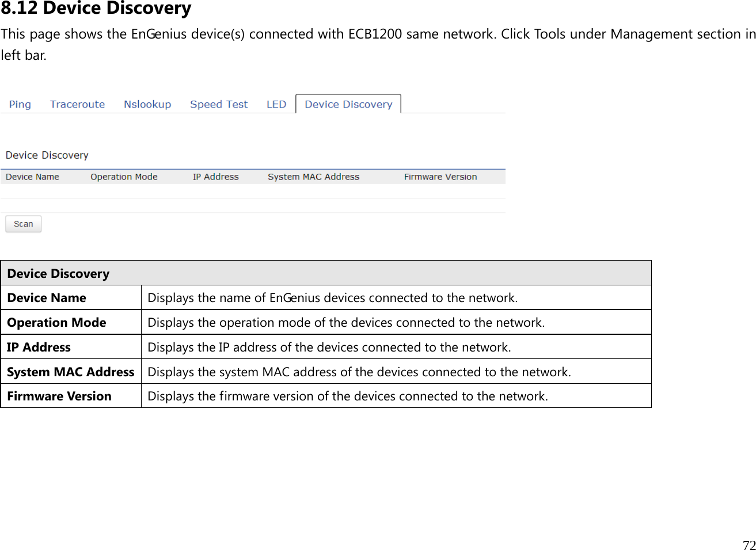Switch to the Traceroute tab
The width and height of the screenshot is (756, 550).
tap(77, 104)
